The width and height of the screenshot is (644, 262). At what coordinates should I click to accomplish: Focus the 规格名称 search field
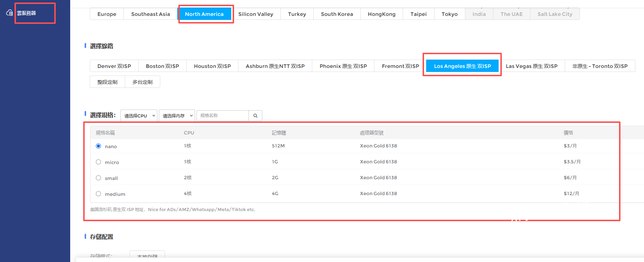pos(223,116)
